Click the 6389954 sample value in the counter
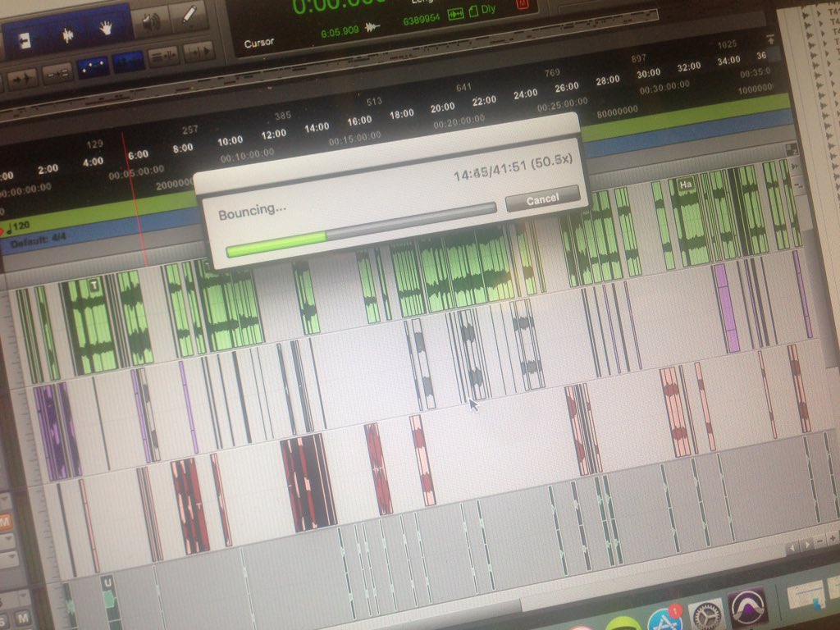Screen dimensions: 840x630 421,19
